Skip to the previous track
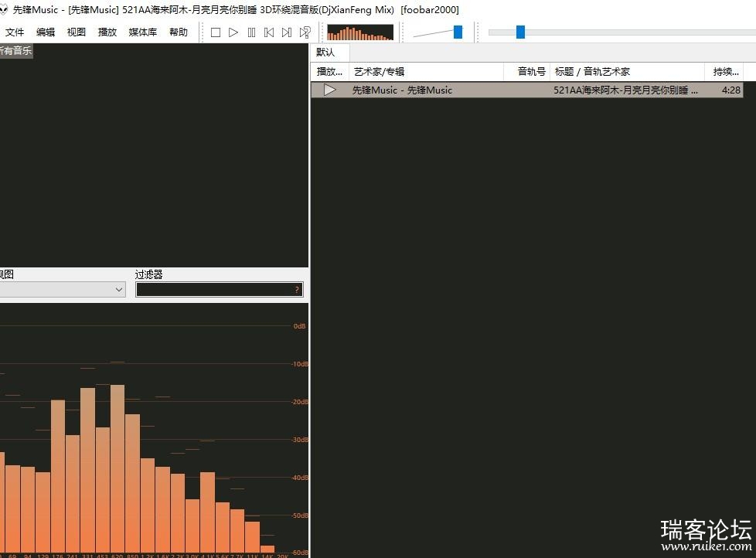 point(269,32)
